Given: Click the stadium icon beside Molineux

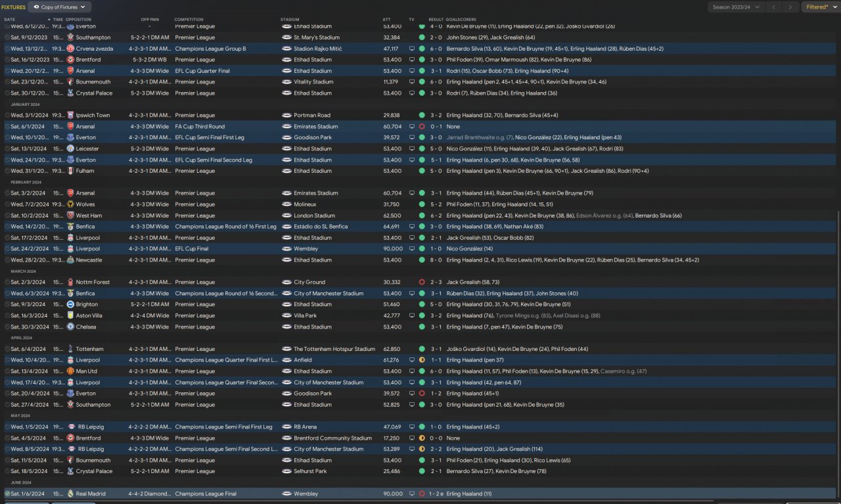Looking at the screenshot, I should pos(286,204).
